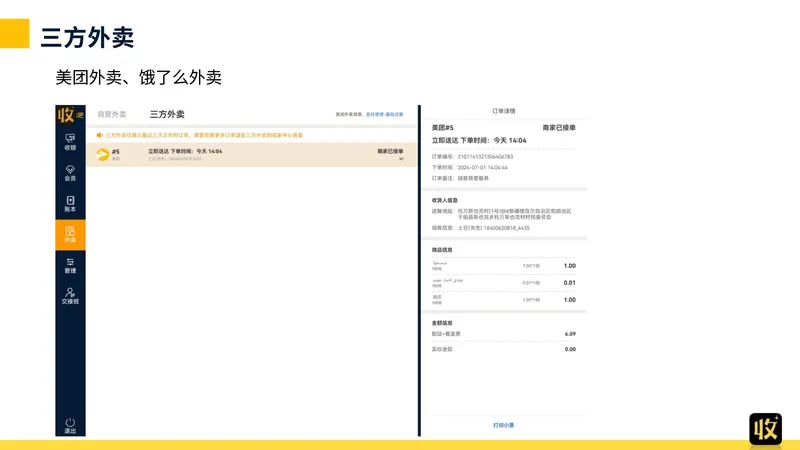This screenshot has height=450, width=800.
Task: Click the 订单备注 remark line
Action: click(x=460, y=178)
